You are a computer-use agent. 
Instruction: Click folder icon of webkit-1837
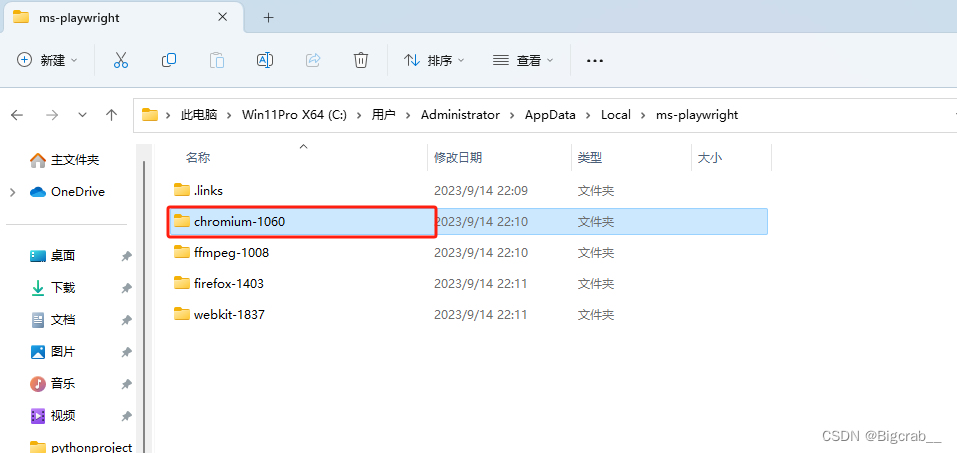tap(182, 314)
